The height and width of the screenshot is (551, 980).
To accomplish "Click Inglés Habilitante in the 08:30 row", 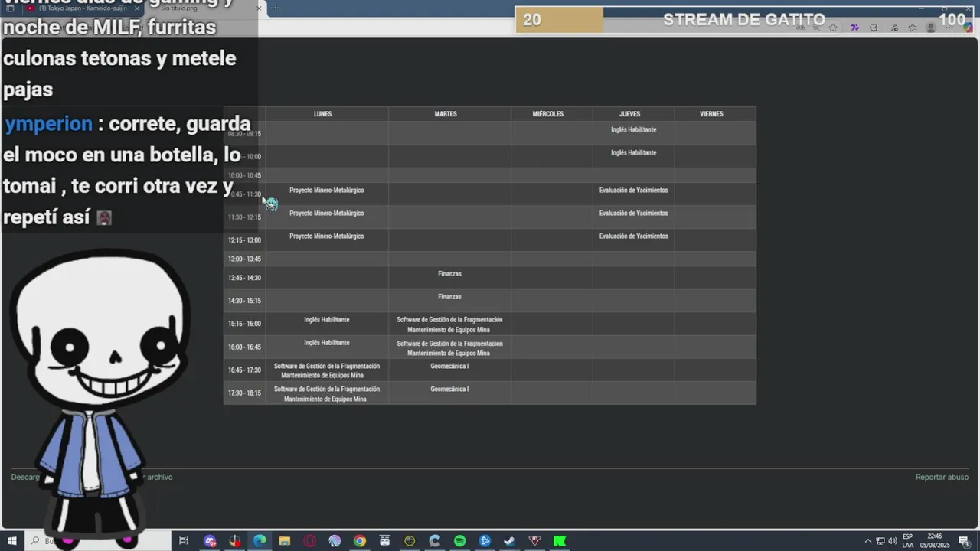I will tap(634, 130).
